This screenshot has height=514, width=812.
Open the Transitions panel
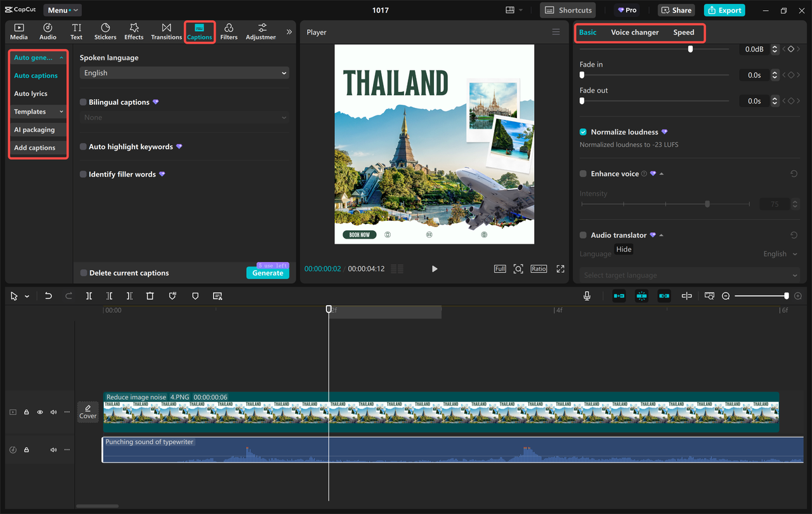click(166, 31)
